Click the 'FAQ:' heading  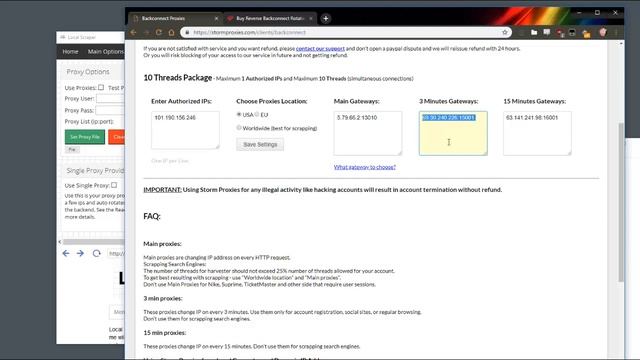click(152, 216)
